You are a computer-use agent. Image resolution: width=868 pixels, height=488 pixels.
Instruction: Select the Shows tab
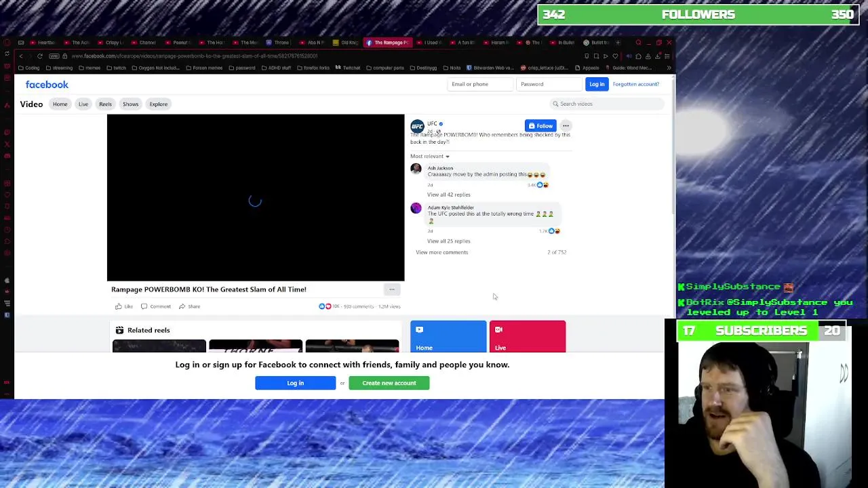(130, 104)
